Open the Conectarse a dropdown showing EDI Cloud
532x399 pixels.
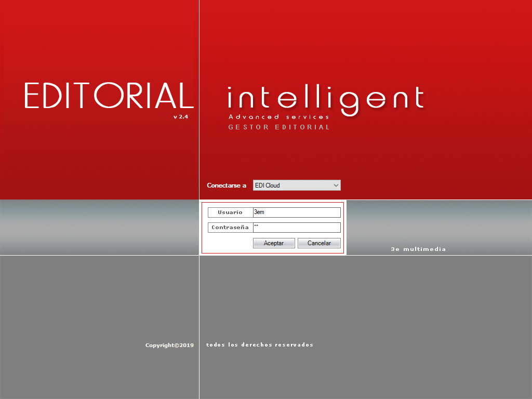point(297,185)
